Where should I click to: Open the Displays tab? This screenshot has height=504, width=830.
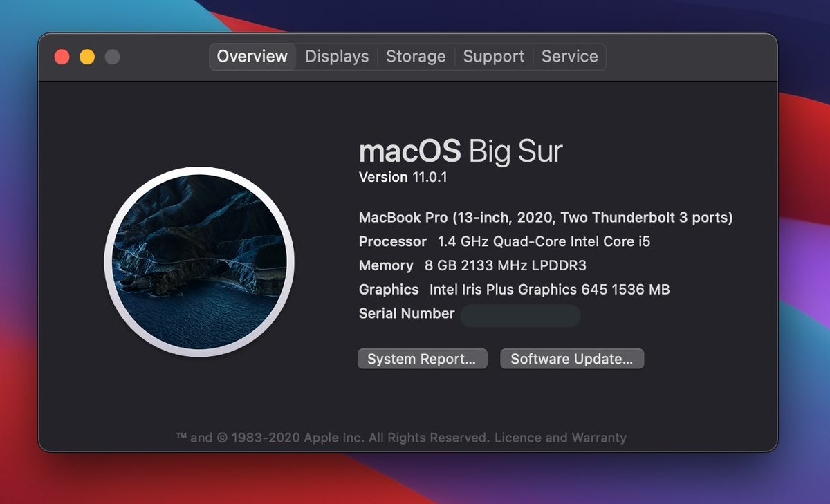[x=337, y=57]
